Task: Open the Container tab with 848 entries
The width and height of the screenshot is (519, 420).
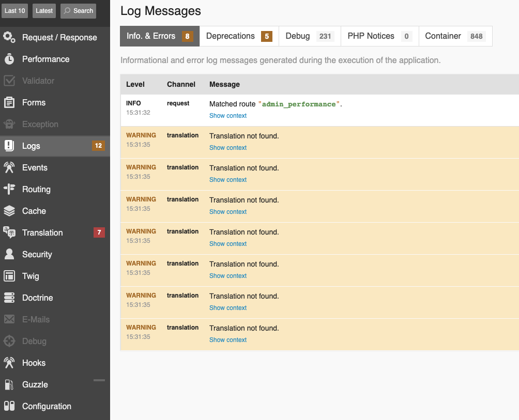Action: [455, 36]
